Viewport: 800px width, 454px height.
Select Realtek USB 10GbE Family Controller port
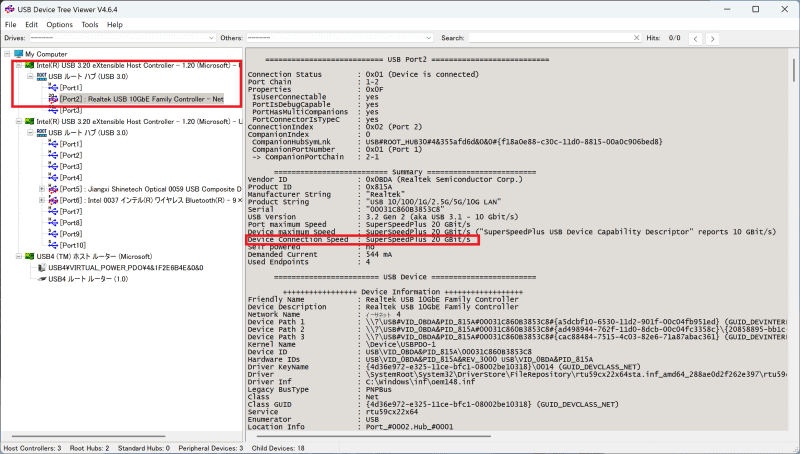[141, 99]
